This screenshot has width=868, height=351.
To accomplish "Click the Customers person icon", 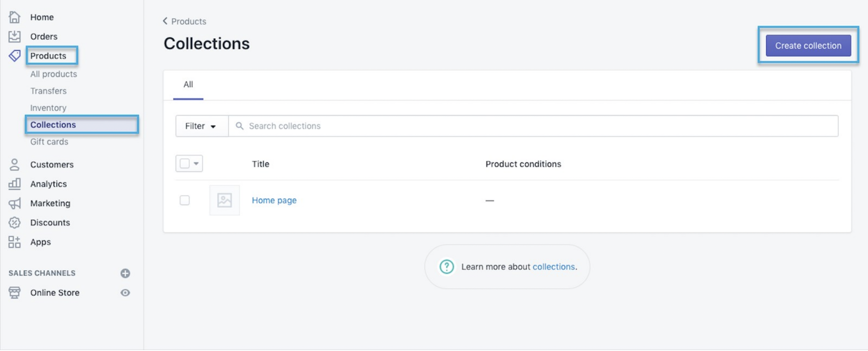I will tap(14, 164).
